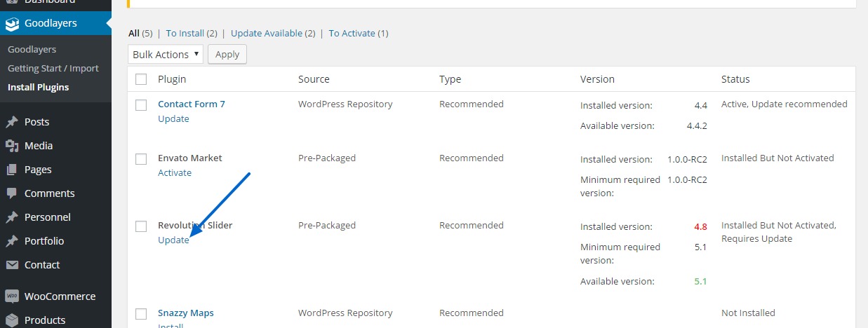Tick the Contact Form 7 checkbox

(x=141, y=105)
